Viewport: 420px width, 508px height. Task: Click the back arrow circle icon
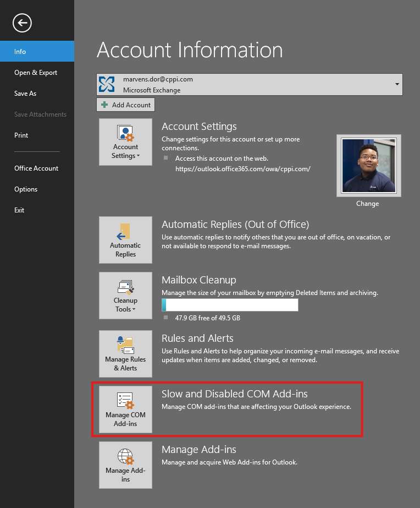pos(22,23)
